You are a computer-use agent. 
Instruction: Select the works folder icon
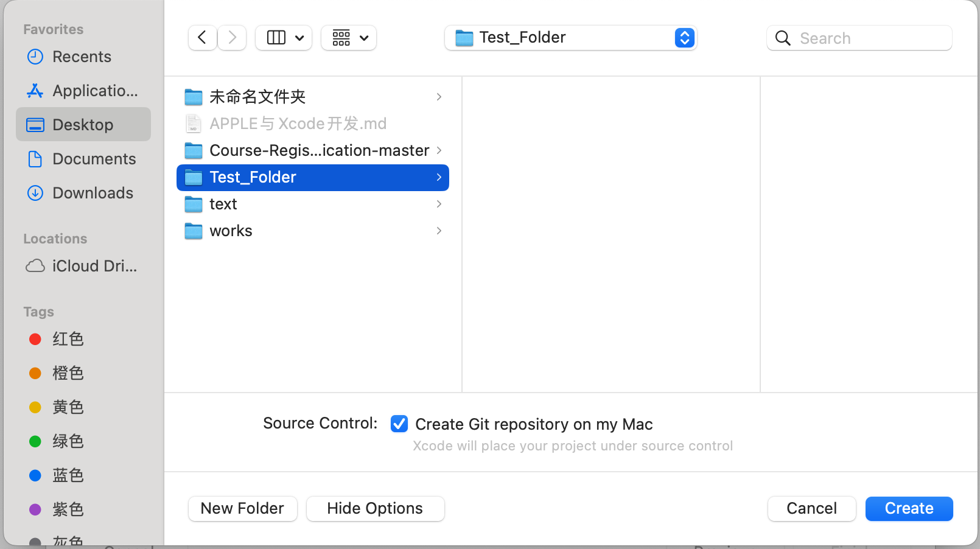click(x=194, y=231)
